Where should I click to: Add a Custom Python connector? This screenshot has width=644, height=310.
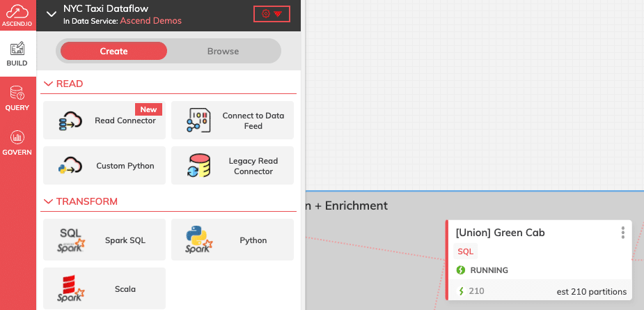(104, 166)
